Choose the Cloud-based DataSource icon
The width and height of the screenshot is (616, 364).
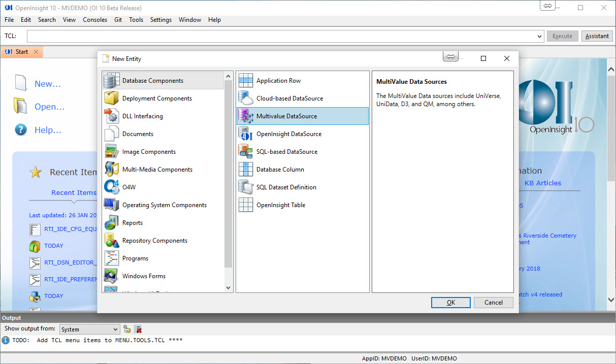click(x=246, y=98)
